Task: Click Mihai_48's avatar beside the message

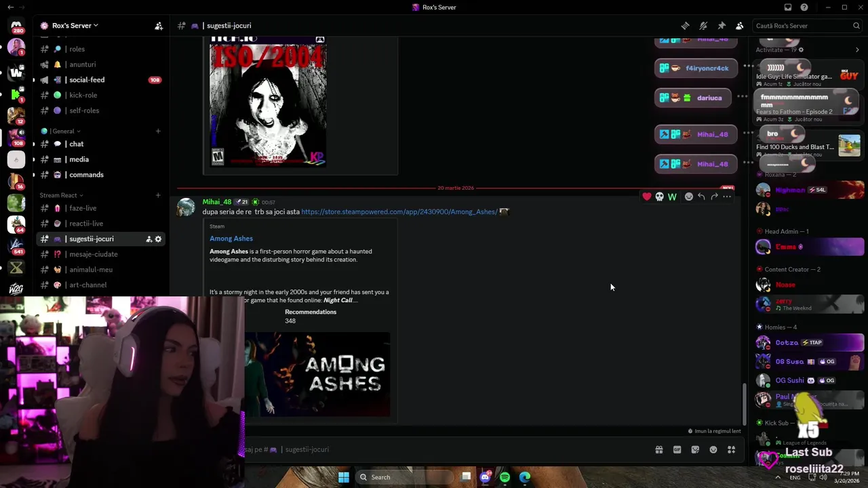Action: click(x=186, y=207)
